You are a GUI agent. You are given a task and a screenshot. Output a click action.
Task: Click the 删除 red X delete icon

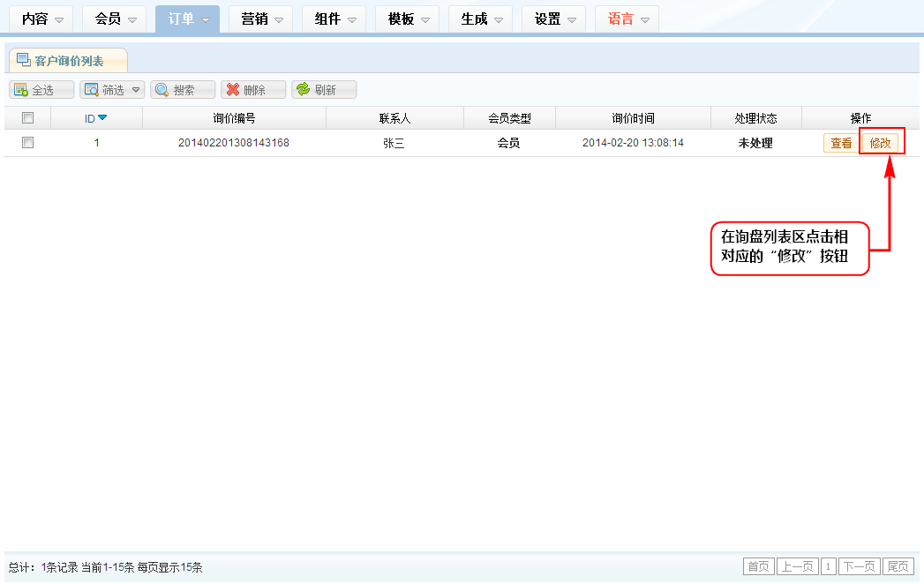(233, 90)
